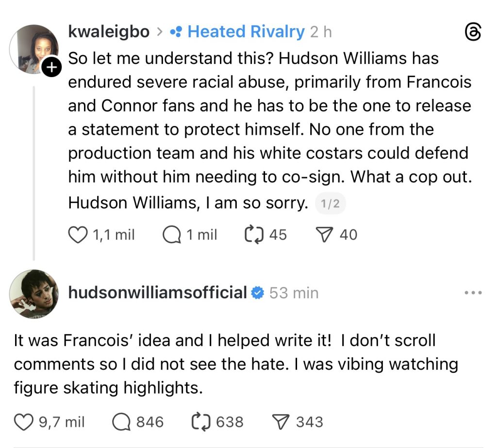Expand the 1/2 thread indicator
Viewport: 497px width, 448px height.
pyautogui.click(x=330, y=205)
